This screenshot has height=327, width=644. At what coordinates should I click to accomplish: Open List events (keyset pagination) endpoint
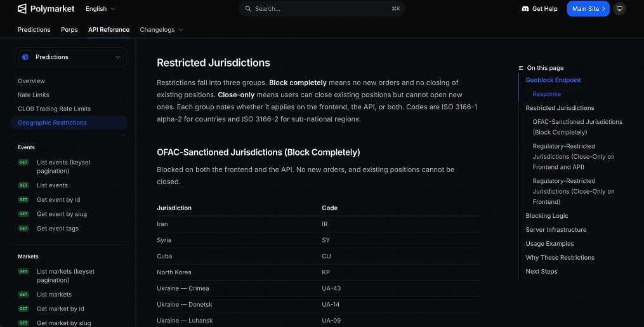pos(63,166)
